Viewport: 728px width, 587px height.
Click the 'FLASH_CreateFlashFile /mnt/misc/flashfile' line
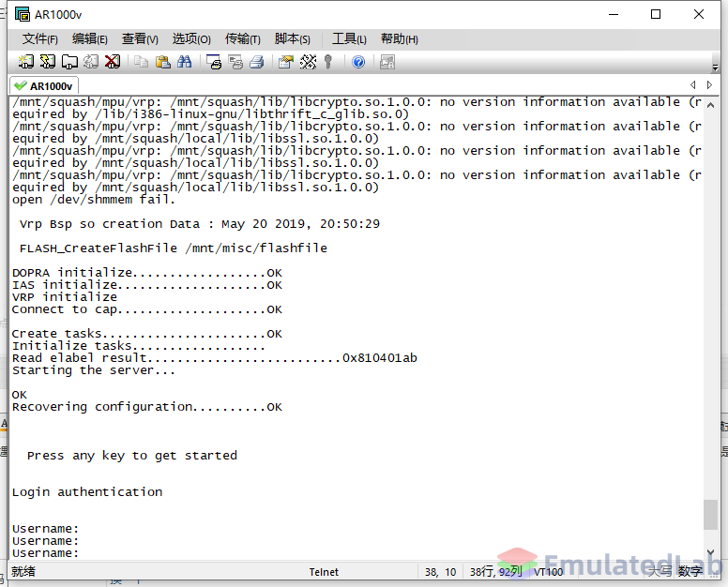coord(174,248)
